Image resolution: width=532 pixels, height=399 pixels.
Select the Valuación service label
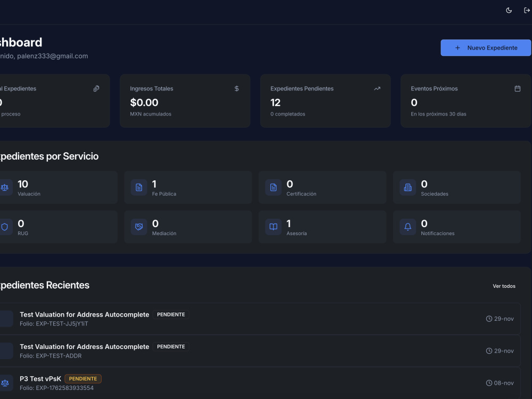point(29,194)
